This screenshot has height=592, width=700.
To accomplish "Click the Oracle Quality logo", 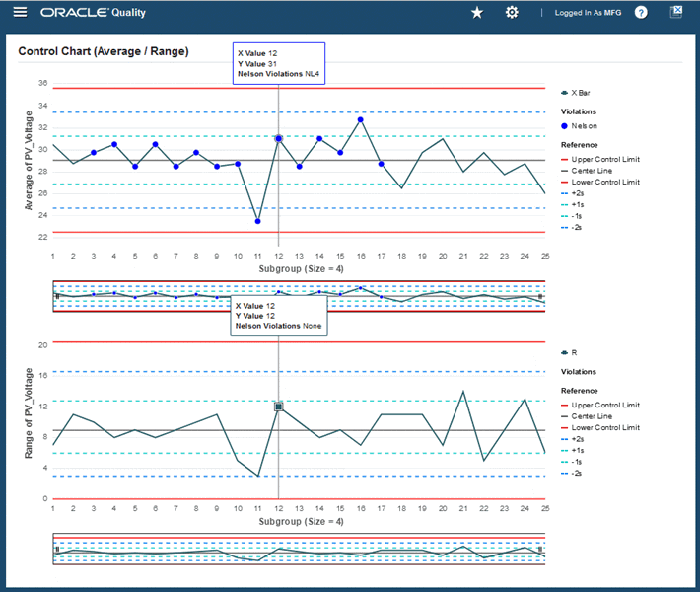I will click(93, 13).
